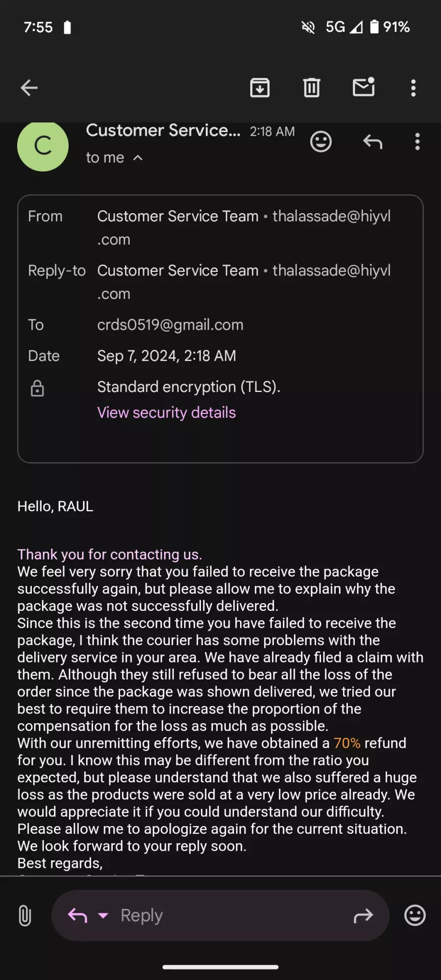The image size is (441, 980).
Task: Mark the email as unread
Action: coord(364,87)
